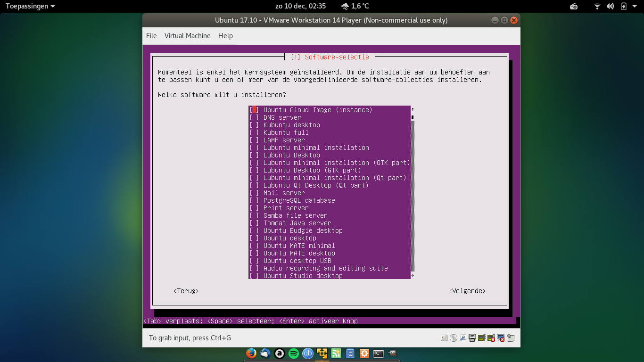Viewport: 644px width, 362px height.
Task: Toggle the Ubuntu desktop checkbox
Action: tap(254, 238)
